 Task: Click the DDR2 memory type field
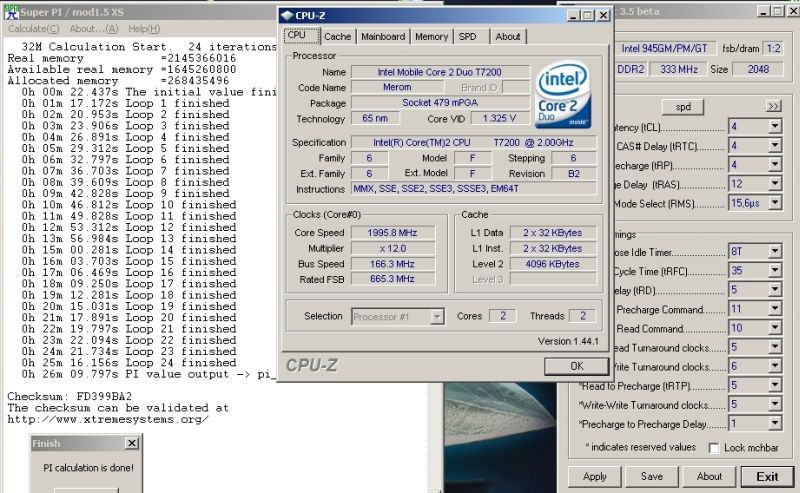coord(630,69)
